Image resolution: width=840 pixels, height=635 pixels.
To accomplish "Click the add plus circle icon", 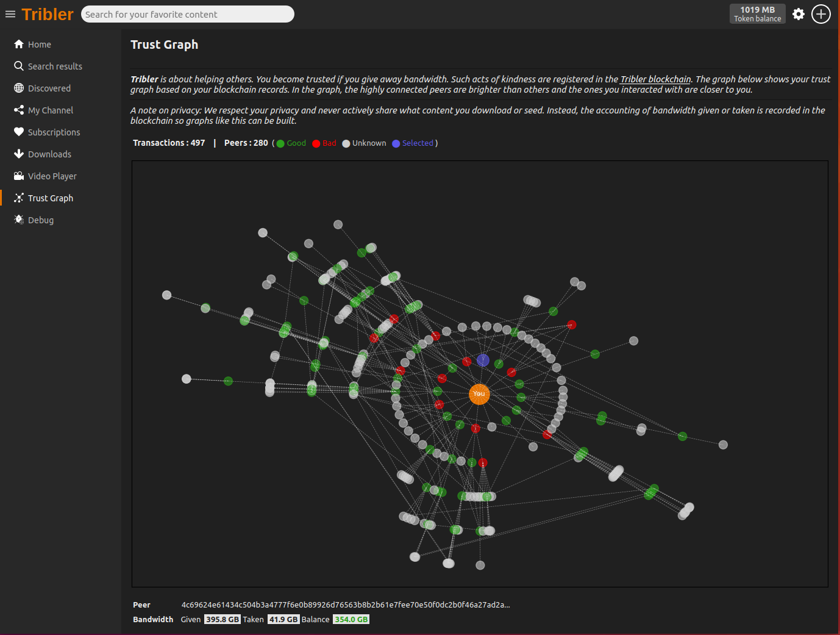I will click(x=821, y=14).
